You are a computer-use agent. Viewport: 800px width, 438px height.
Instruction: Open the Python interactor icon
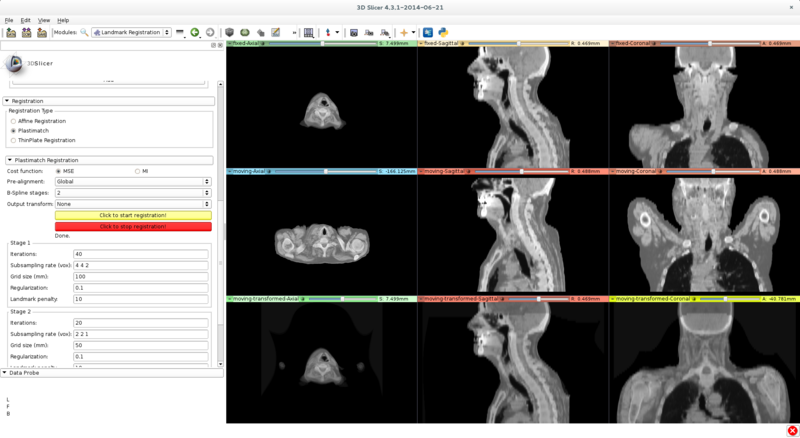[443, 33]
